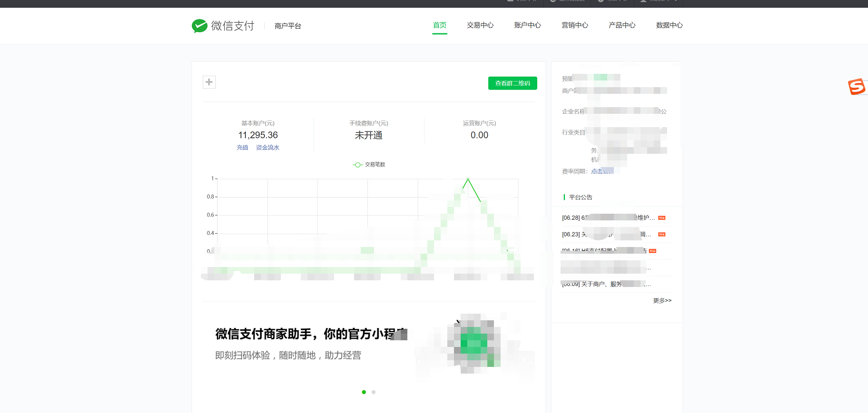
Task: Click the 商户平台 title text
Action: pos(288,26)
